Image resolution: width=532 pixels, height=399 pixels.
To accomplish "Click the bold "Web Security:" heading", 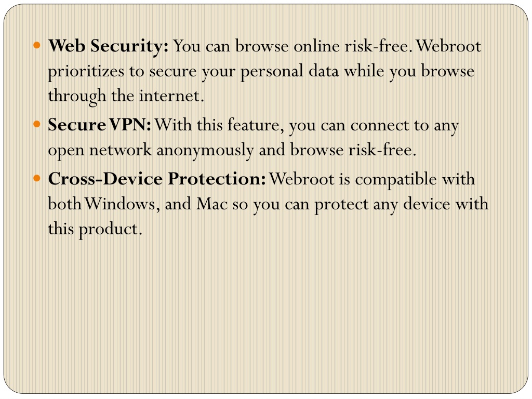I will tap(108, 46).
